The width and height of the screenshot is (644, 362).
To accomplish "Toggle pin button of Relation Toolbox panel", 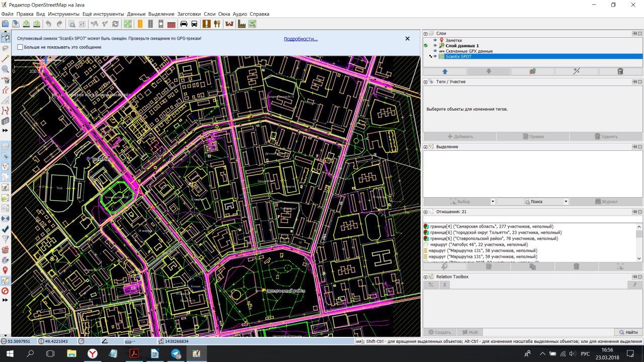I will point(634,277).
